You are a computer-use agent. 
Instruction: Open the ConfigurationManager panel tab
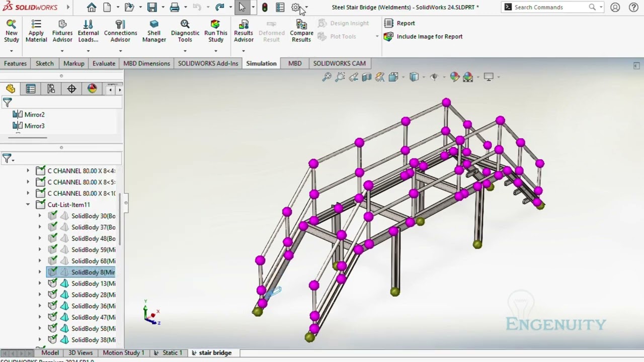tap(51, 89)
